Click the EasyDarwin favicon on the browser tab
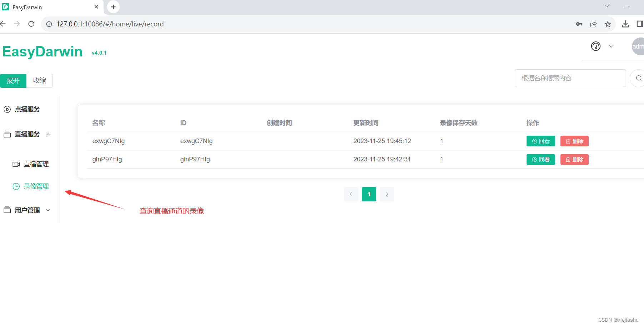Image resolution: width=644 pixels, height=326 pixels. [x=5, y=7]
